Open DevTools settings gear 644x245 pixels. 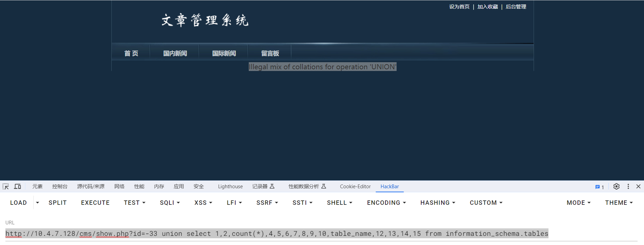coord(616,187)
